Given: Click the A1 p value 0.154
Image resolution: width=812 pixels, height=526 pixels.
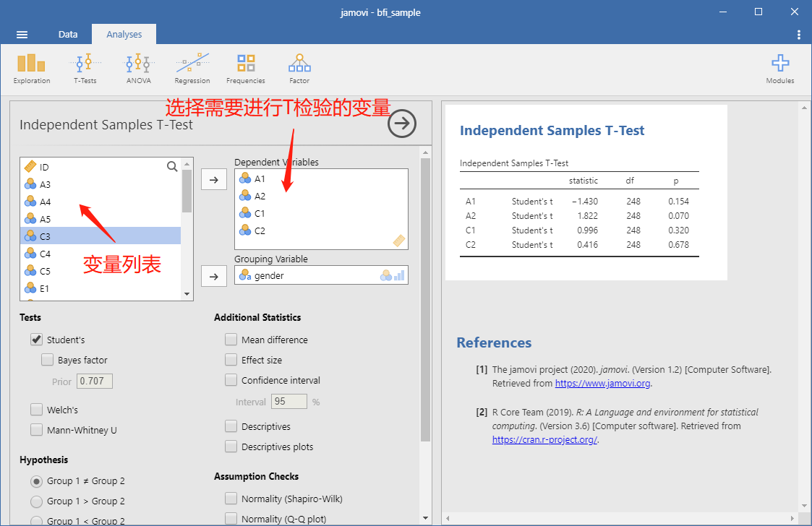Looking at the screenshot, I should 678,202.
